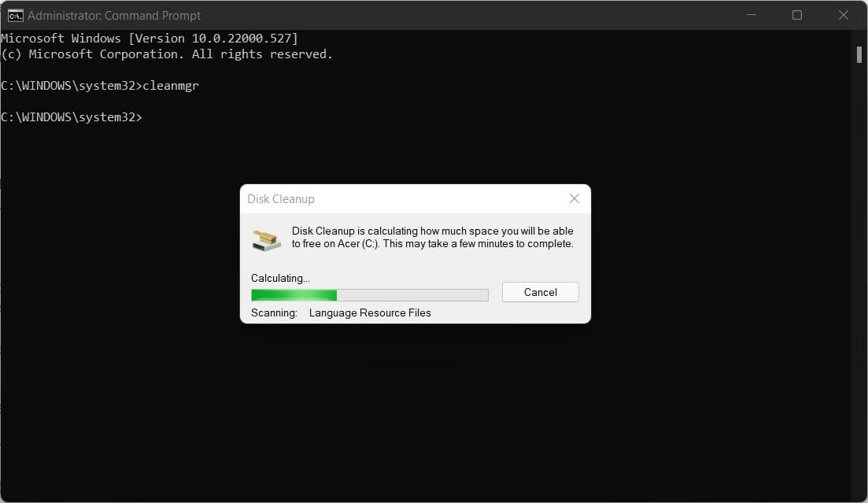
Task: Click the Calculating... label
Action: [x=280, y=278]
